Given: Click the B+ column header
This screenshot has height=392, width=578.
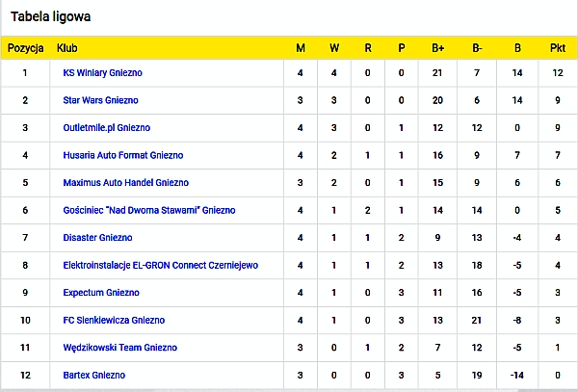Looking at the screenshot, I should click(438, 48).
